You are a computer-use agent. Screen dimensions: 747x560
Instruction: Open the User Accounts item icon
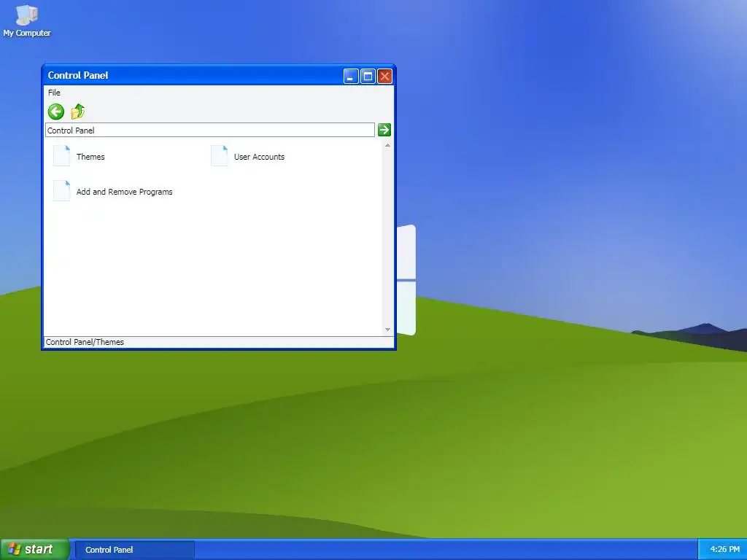tap(219, 156)
